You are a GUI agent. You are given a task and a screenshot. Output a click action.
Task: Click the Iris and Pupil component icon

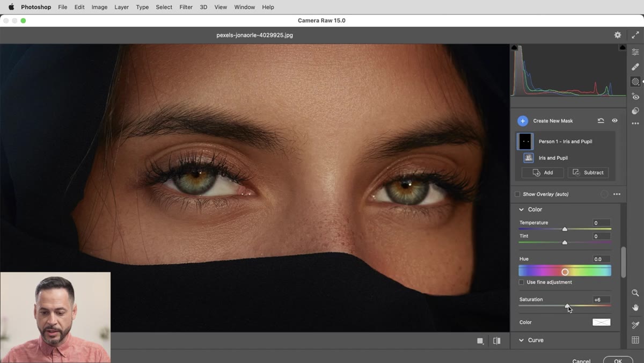[x=529, y=158]
